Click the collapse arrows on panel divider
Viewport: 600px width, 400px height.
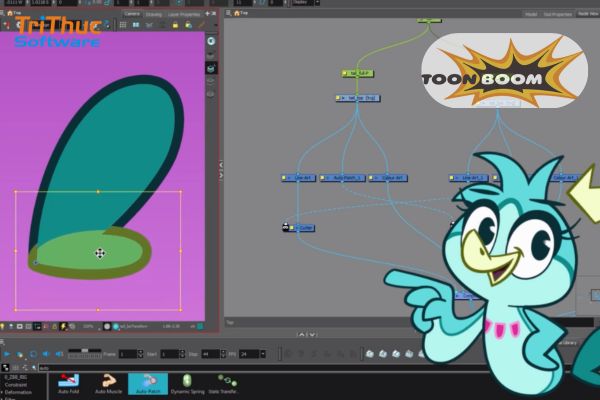pos(221,170)
